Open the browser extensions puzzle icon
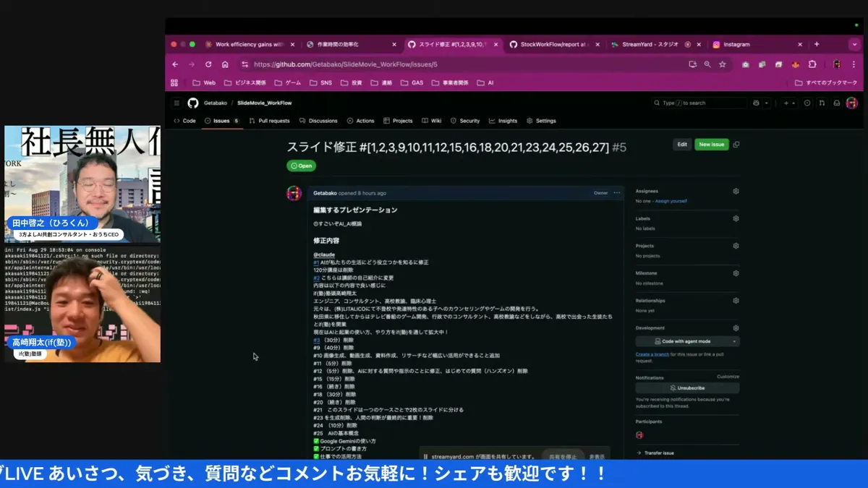The width and height of the screenshot is (868, 488). [812, 64]
